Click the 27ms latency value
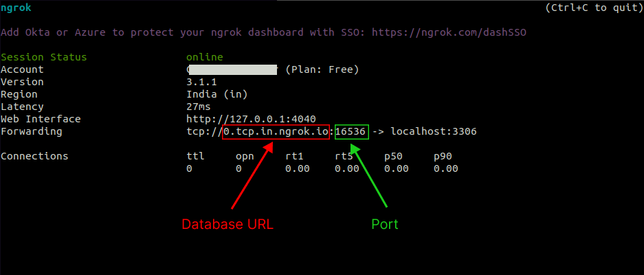Viewport: 644px width, 275px height. click(x=199, y=107)
